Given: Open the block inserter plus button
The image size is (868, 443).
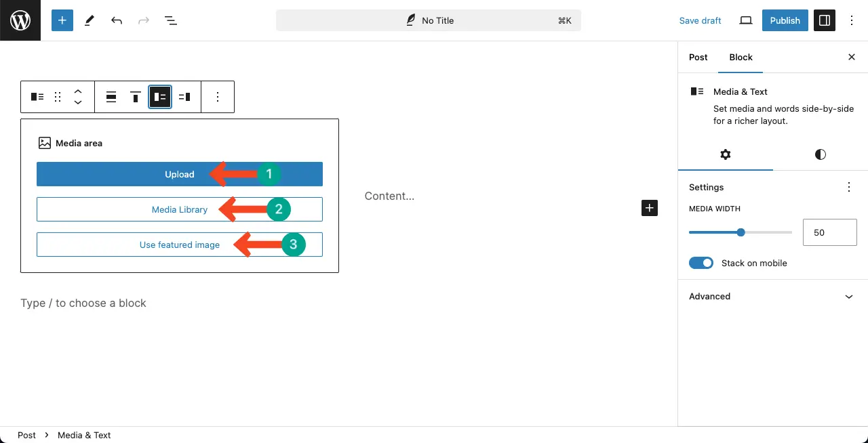Looking at the screenshot, I should (x=62, y=20).
